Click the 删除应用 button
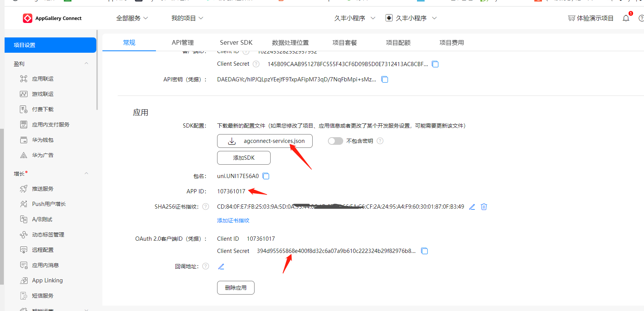Screen dimensions: 644x311 click(x=236, y=288)
